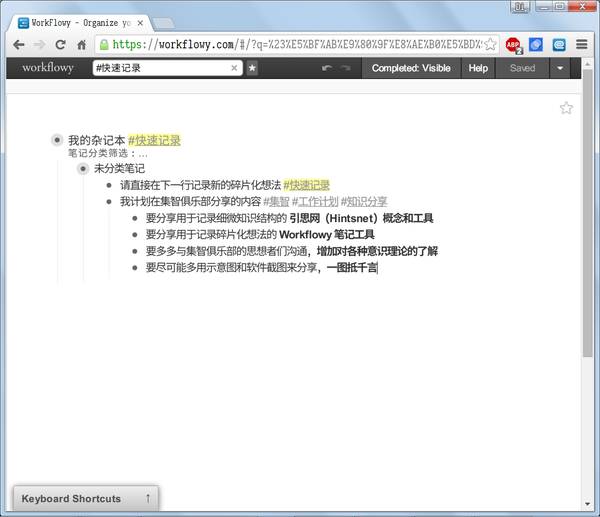Click the WorkFlowy redo arrow
Screen dimensions: 600x517
coord(345,68)
